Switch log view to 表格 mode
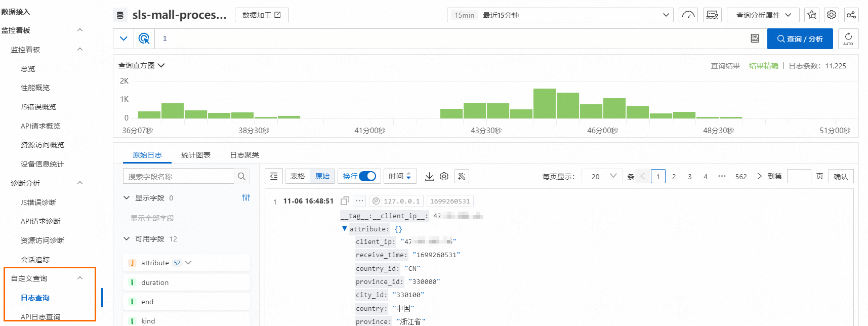This screenshot has height=326, width=868. click(x=298, y=176)
